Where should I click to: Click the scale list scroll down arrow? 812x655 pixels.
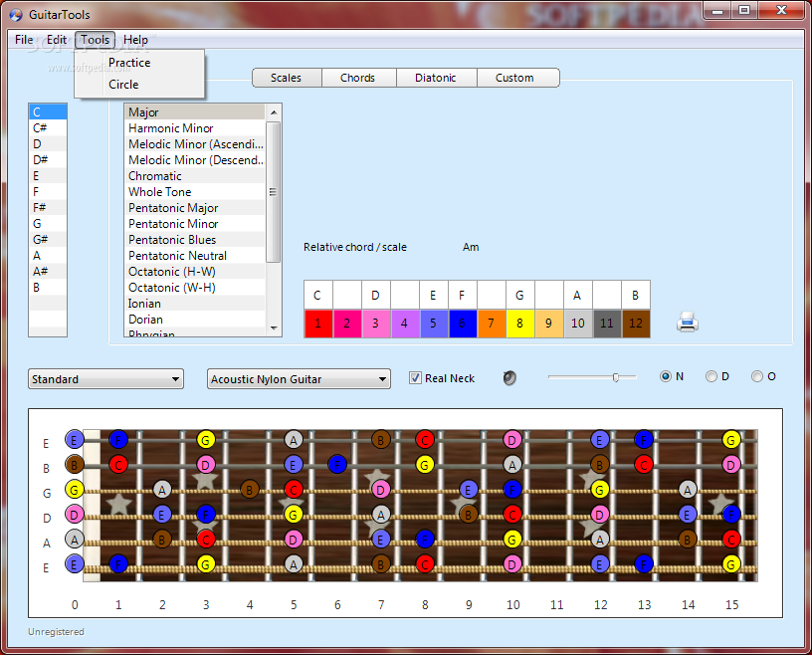pos(274,328)
